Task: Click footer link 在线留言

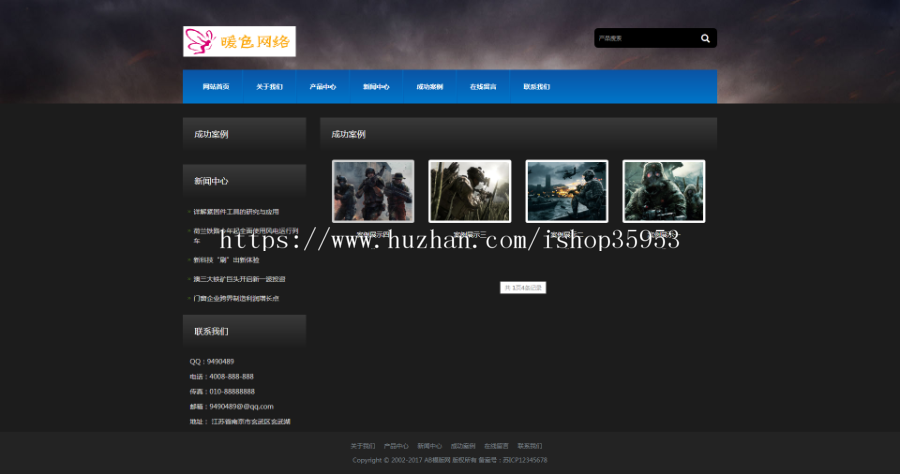Action: tap(496, 446)
